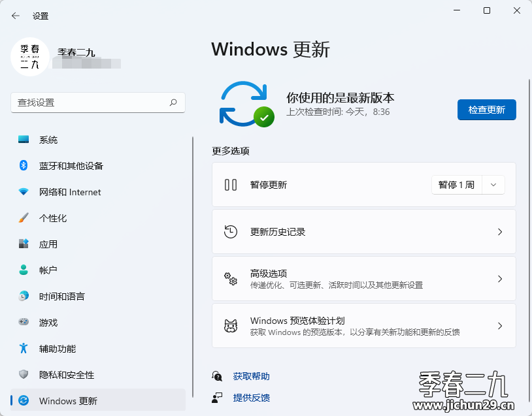The height and width of the screenshot is (416, 532).
Task: Open the 季春二九 profile avatar
Action: tap(30, 57)
